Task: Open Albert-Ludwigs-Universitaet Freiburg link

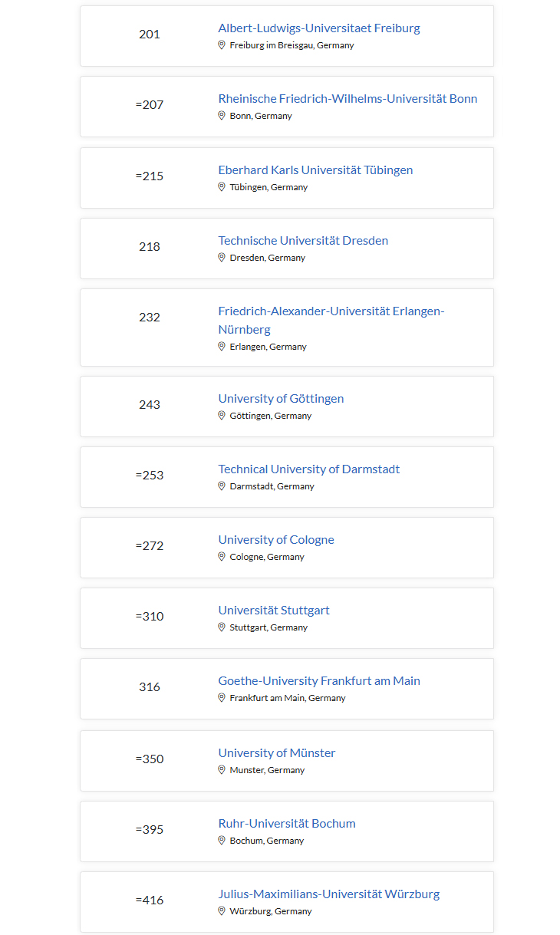Action: coord(318,28)
